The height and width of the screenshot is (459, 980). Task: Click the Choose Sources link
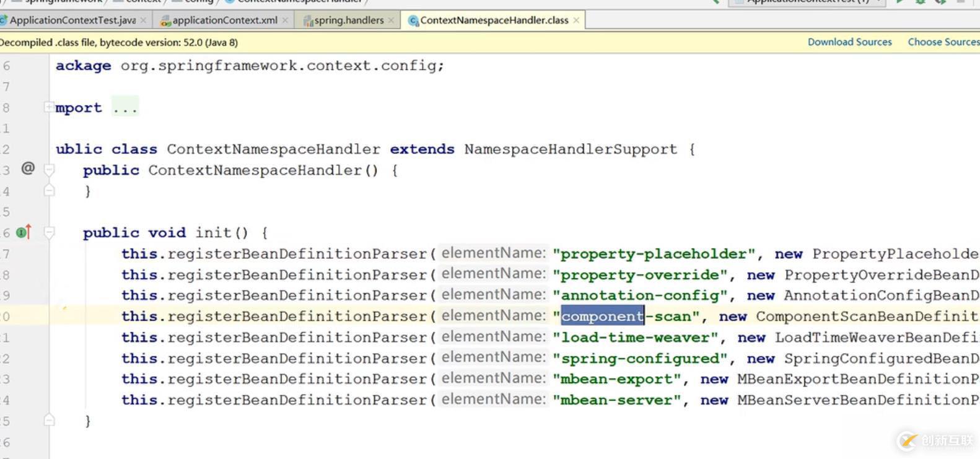tap(943, 42)
